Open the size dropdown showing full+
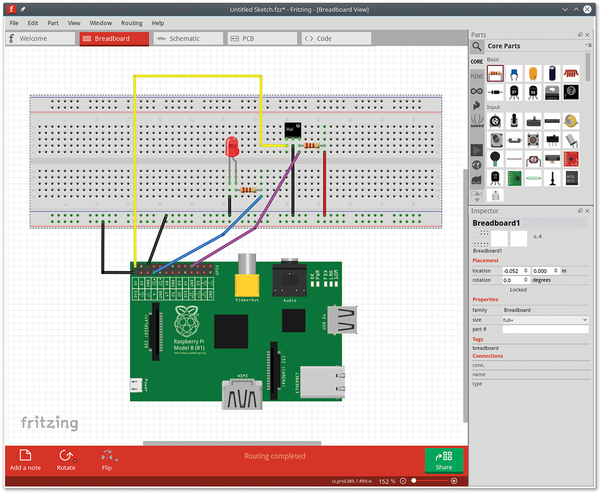Viewport: 600px width, 494px height. [545, 320]
